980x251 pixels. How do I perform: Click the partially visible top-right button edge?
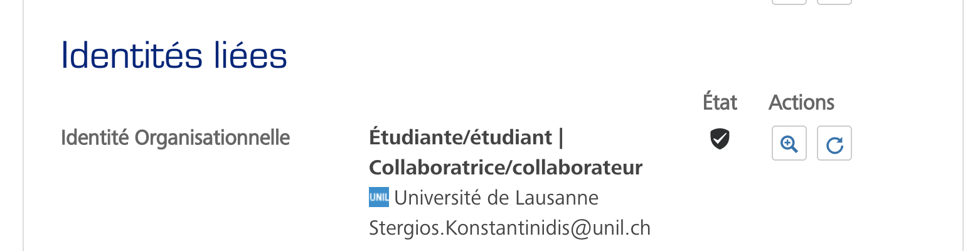click(834, 2)
